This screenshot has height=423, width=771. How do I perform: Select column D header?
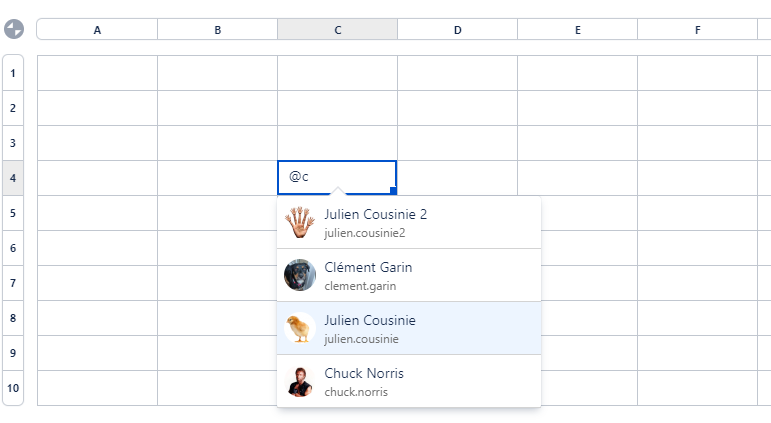457,30
